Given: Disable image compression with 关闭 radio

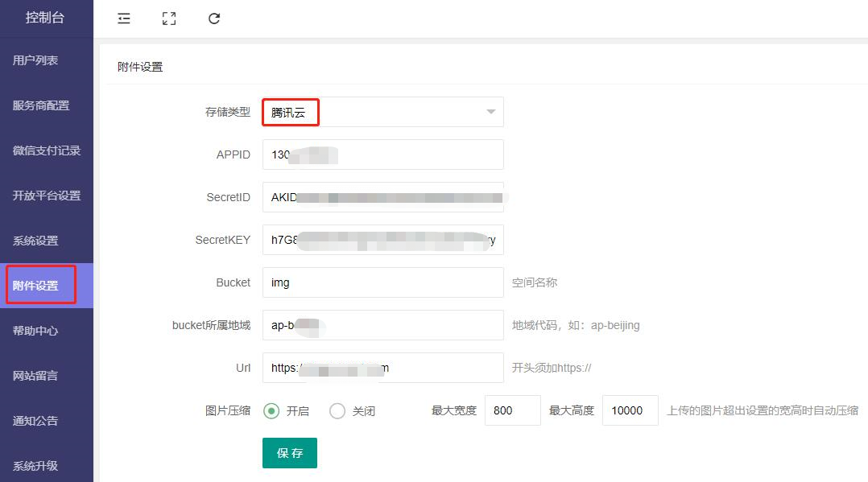Looking at the screenshot, I should tap(337, 410).
